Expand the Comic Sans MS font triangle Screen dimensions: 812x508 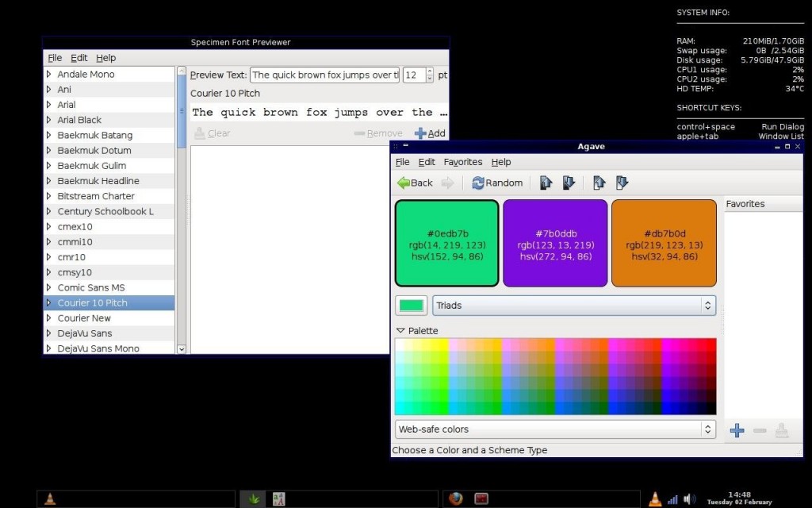(48, 287)
